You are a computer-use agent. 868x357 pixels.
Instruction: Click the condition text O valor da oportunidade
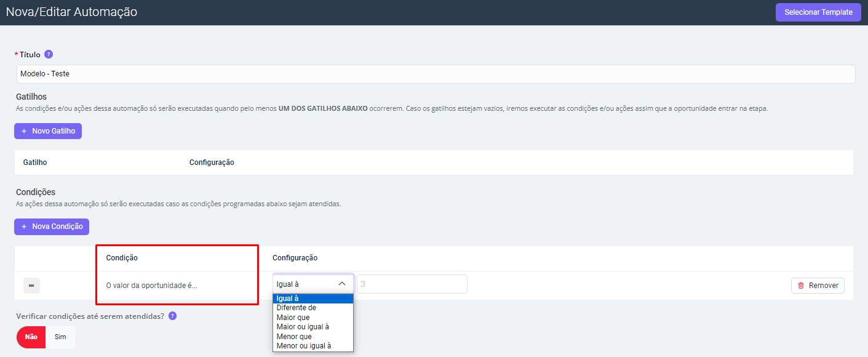point(152,286)
